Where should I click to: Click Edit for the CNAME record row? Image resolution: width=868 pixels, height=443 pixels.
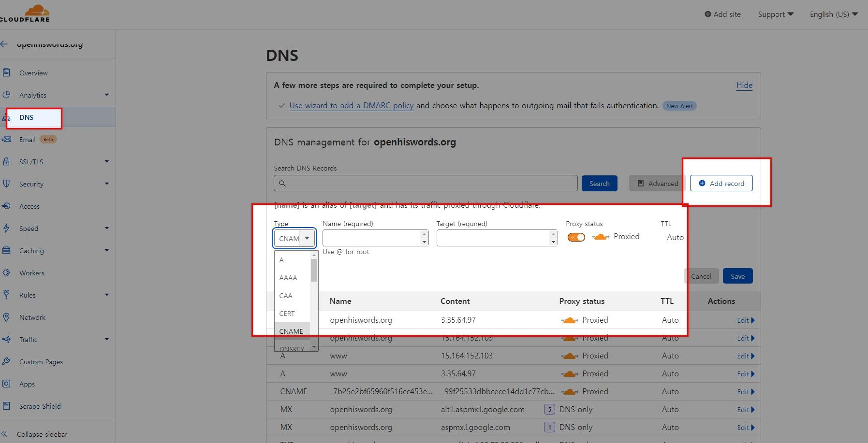click(746, 392)
